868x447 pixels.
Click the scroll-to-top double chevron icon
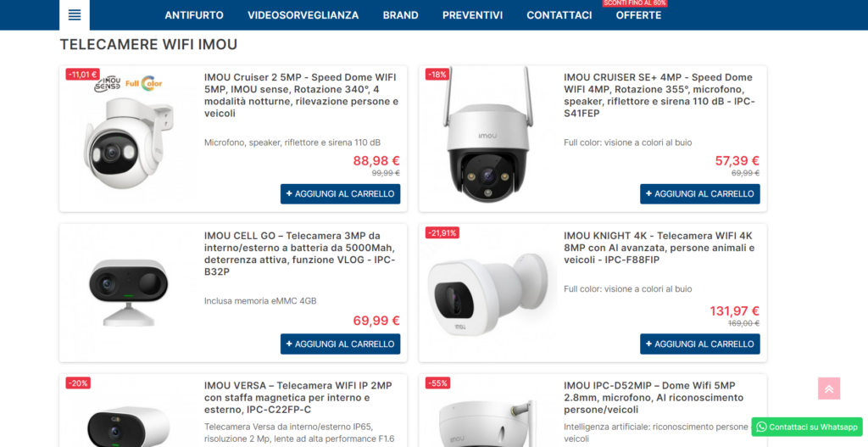coord(829,388)
